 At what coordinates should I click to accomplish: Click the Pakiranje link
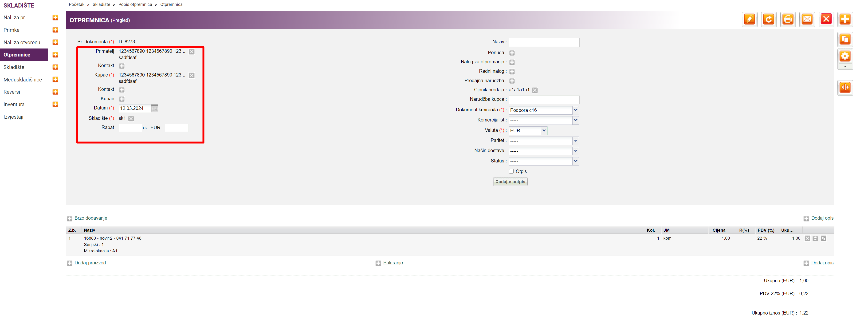coord(393,263)
